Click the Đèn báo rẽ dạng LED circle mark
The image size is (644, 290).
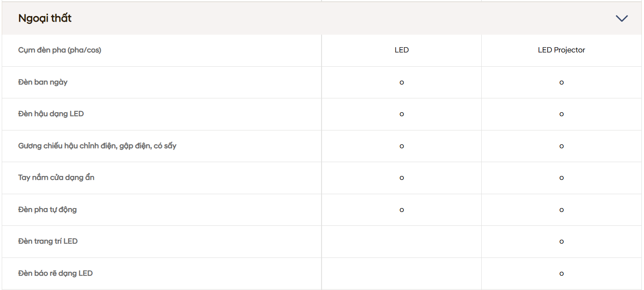coord(561,274)
